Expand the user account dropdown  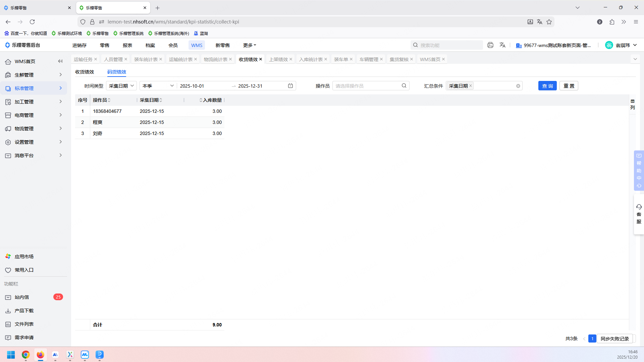tap(635, 45)
